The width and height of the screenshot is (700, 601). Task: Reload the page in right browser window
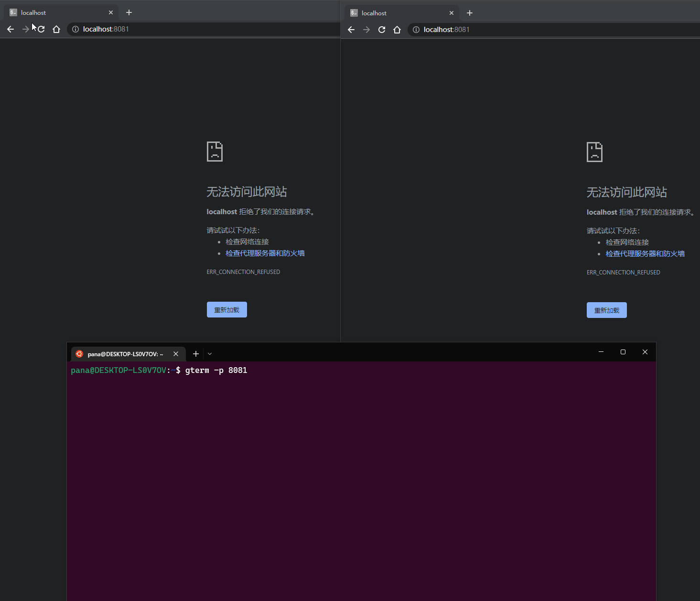(x=382, y=30)
